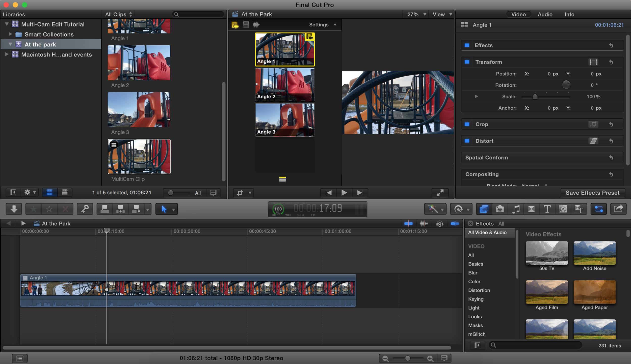Open the Enhancements magic wand menu
The width and height of the screenshot is (631, 364).
pyautogui.click(x=435, y=209)
